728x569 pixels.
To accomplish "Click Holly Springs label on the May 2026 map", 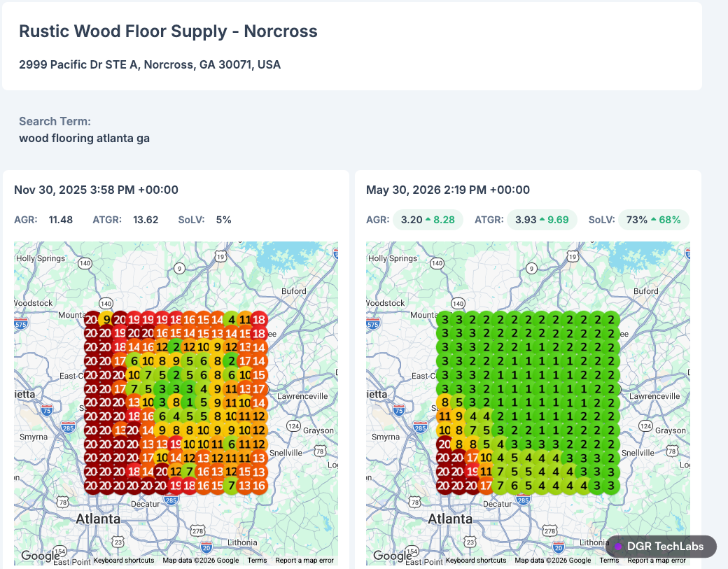I will [393, 258].
